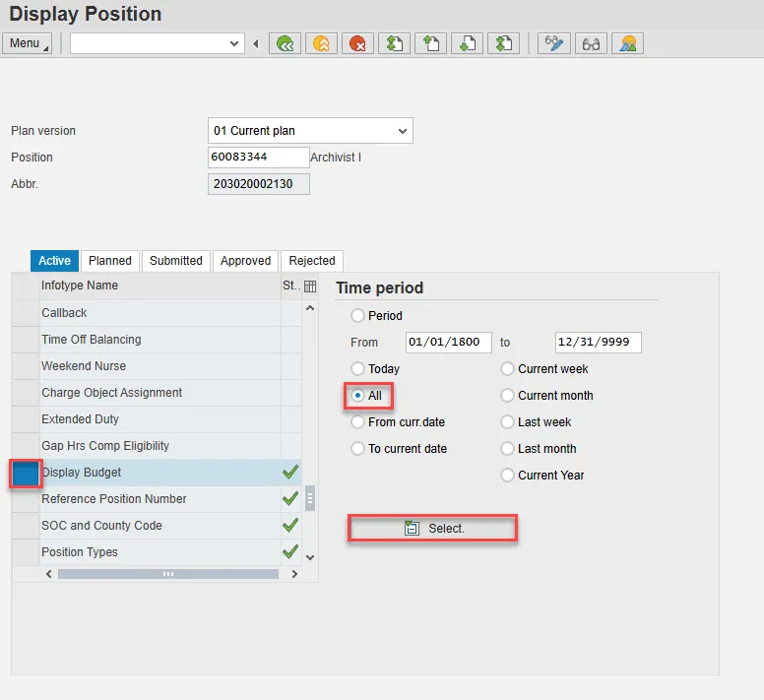Click the collapse arrow beside the command field
764x700 pixels.
click(x=256, y=44)
